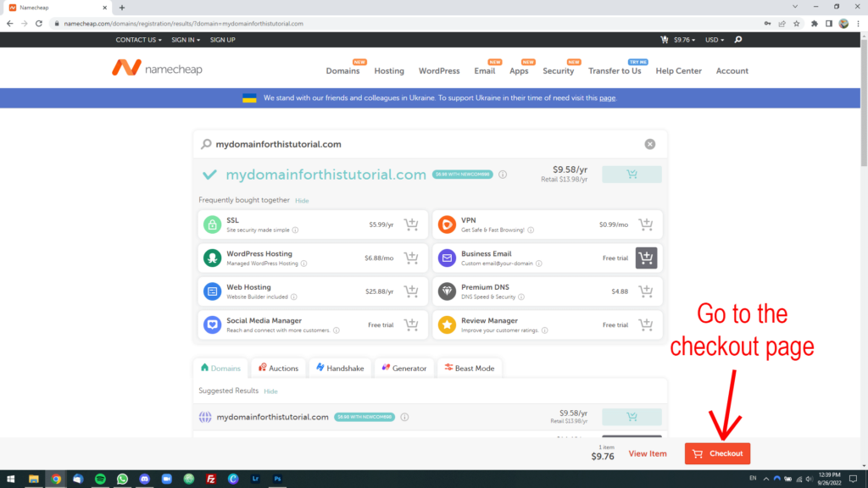Add Premium DNS to cart
Image resolution: width=868 pixels, height=488 pixels.
[645, 291]
